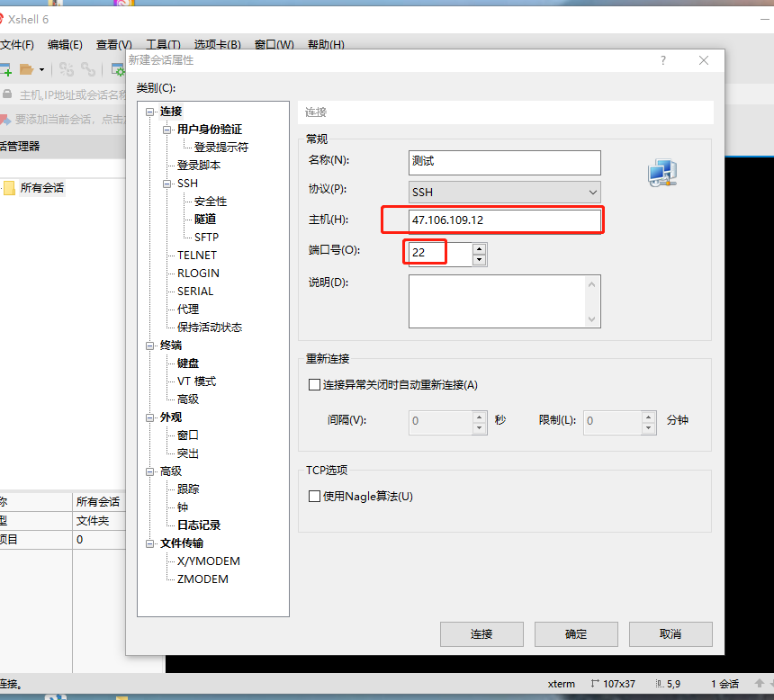
Task: Click the help question mark in dialog title
Action: [x=663, y=60]
